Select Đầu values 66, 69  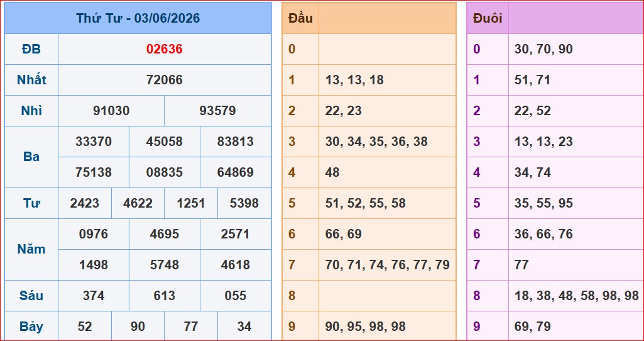pyautogui.click(x=343, y=234)
